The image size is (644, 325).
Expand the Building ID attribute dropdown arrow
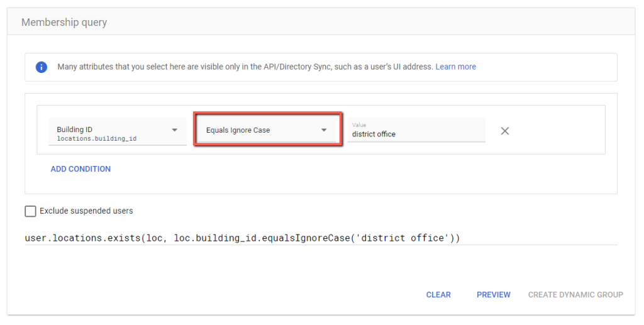(174, 130)
